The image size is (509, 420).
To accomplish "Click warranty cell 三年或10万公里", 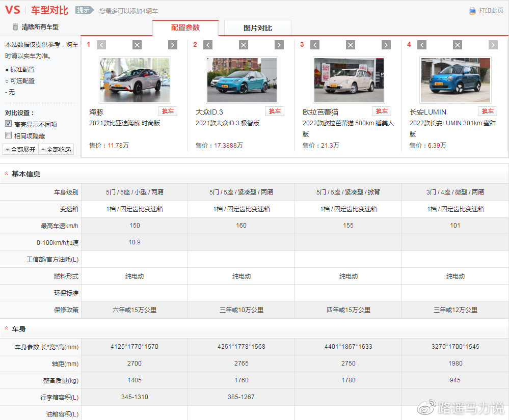I will click(x=242, y=310).
